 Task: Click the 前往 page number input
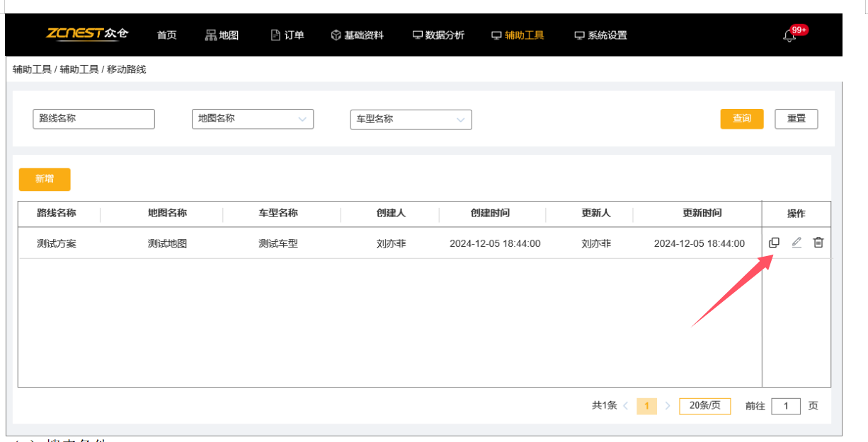pyautogui.click(x=787, y=406)
